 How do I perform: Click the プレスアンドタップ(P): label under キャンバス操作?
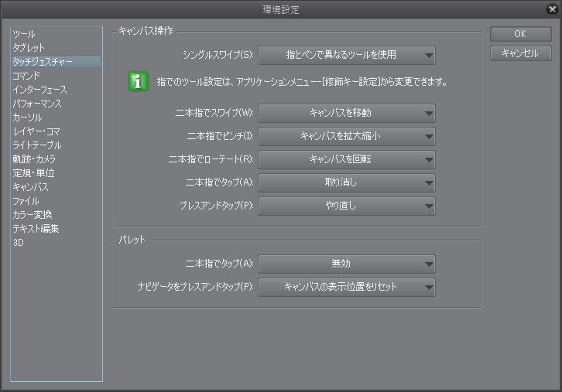point(217,206)
